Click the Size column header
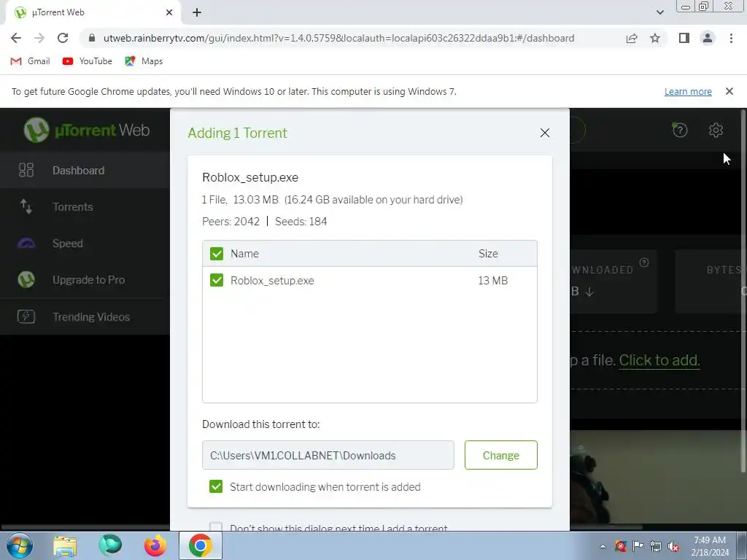747x560 pixels. (488, 254)
